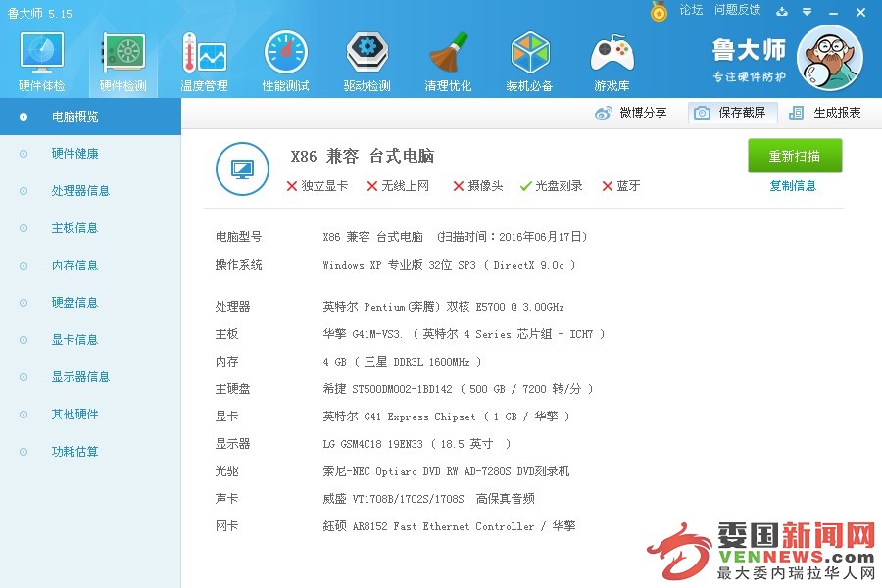This screenshot has height=588, width=882.
Task: Click the 光驱 索尼-NEC Optiarc value
Action: point(446,471)
